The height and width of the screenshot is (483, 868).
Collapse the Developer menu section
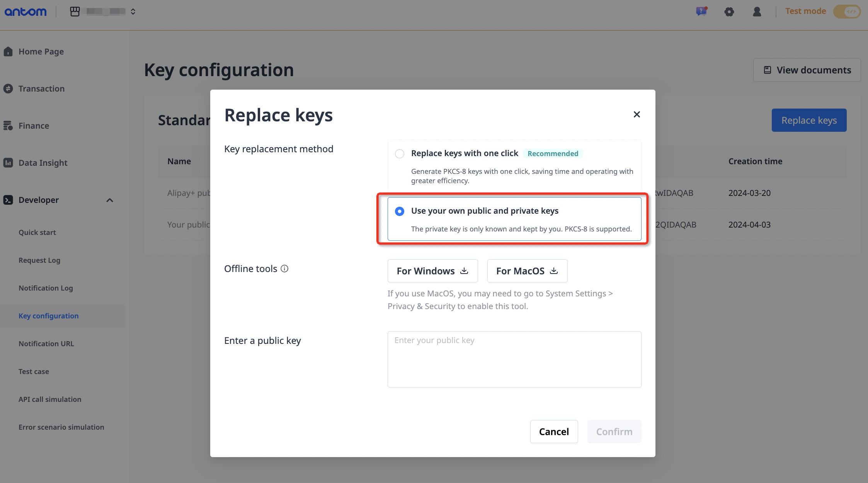(x=110, y=200)
